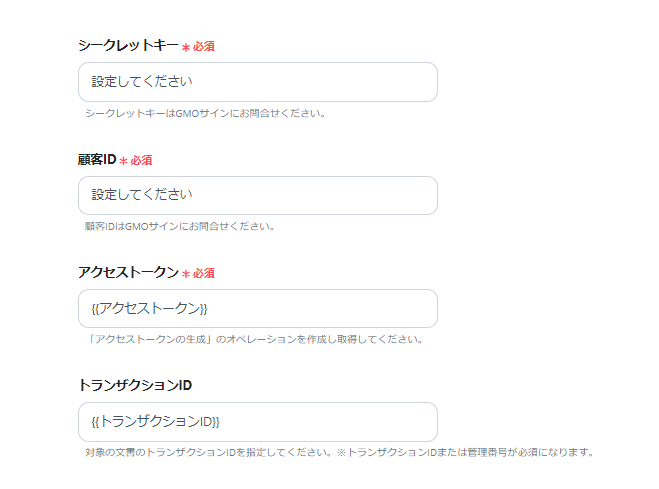This screenshot has height=489, width=659.
Task: Click the GMOサイン hint under 顧客ID
Action: click(180, 226)
